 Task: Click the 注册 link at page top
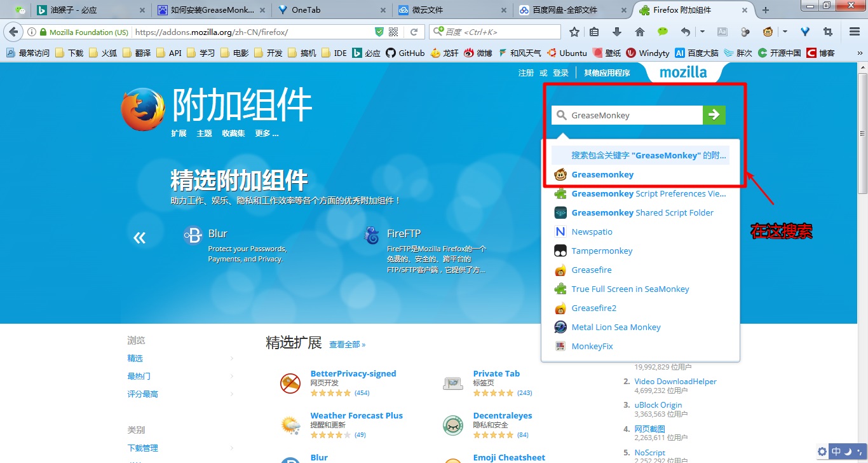tap(526, 73)
